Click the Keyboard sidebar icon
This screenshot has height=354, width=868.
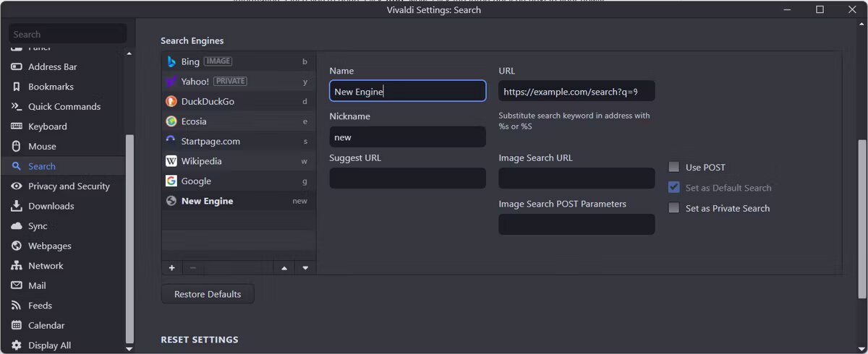point(17,126)
